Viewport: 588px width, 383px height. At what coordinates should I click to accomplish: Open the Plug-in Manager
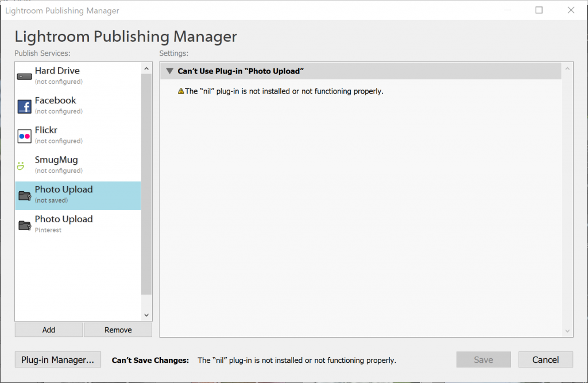pos(57,360)
